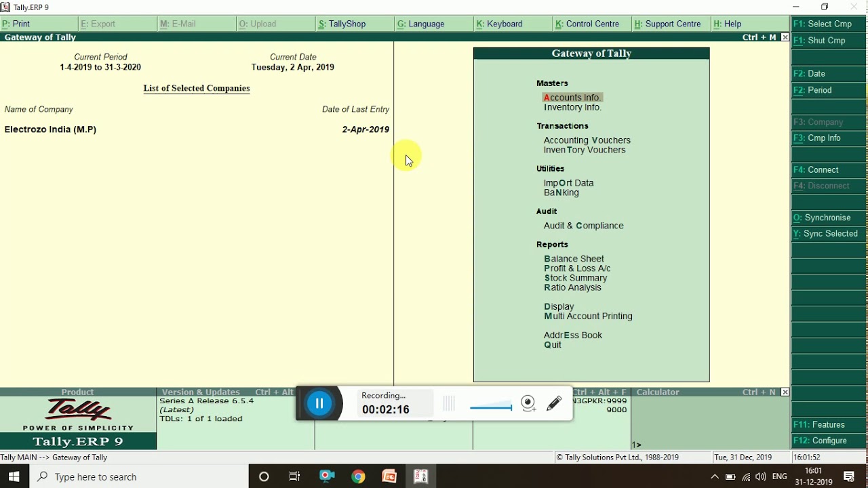Click the Tally logo in Product panel

(x=78, y=409)
